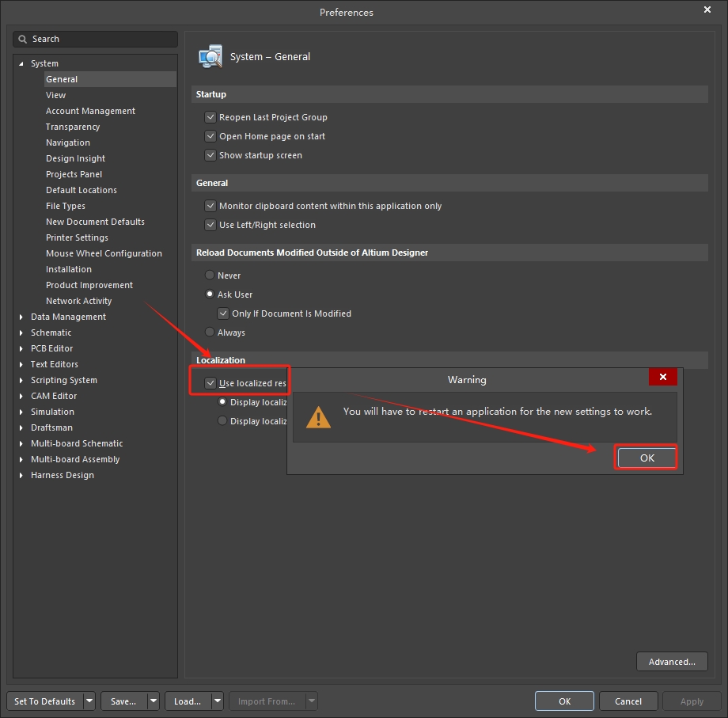
Task: Open Design Insight preferences
Action: (x=76, y=158)
